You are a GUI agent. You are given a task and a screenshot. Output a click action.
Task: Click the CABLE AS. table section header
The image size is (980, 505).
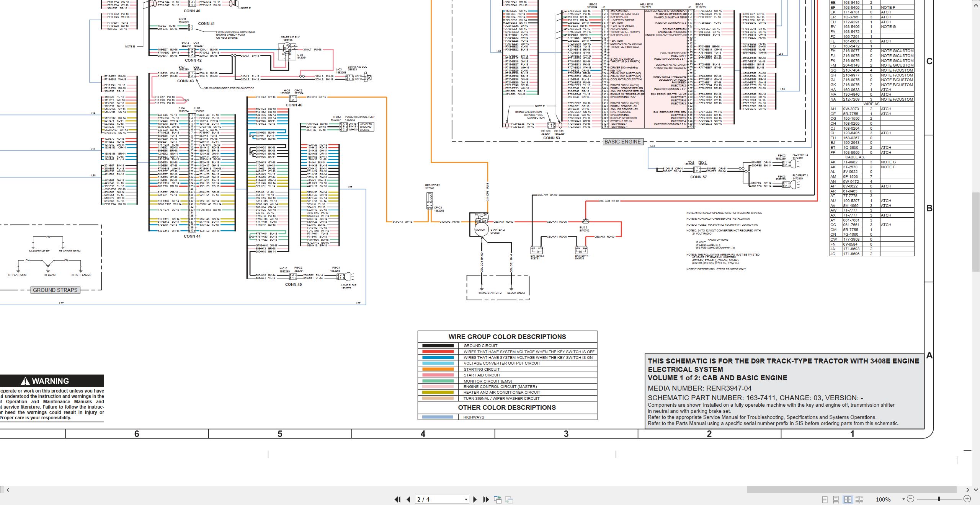point(855,157)
